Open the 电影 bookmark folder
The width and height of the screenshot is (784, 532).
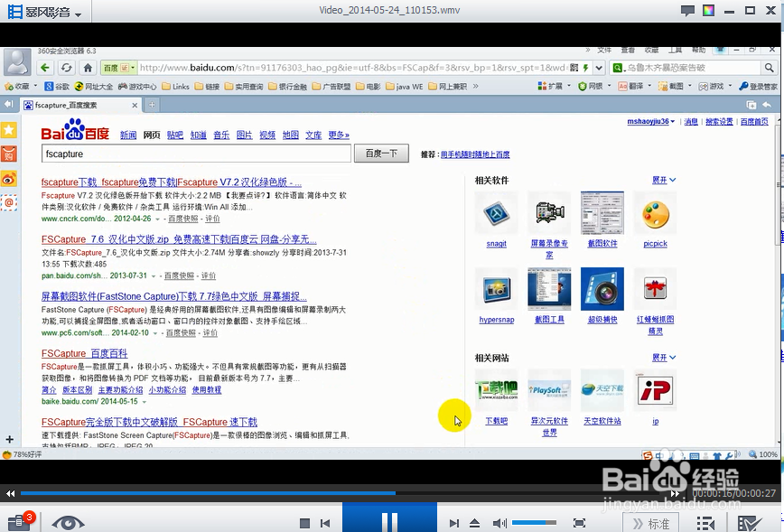[369, 87]
